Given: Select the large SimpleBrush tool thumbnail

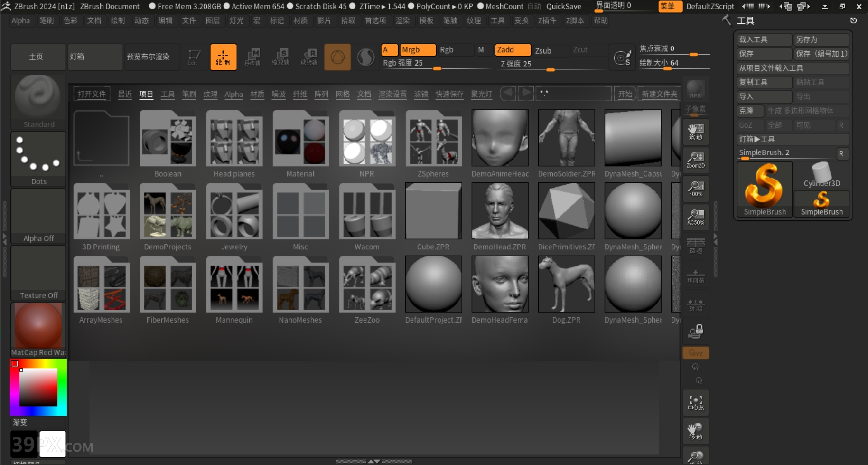Looking at the screenshot, I should 765,190.
